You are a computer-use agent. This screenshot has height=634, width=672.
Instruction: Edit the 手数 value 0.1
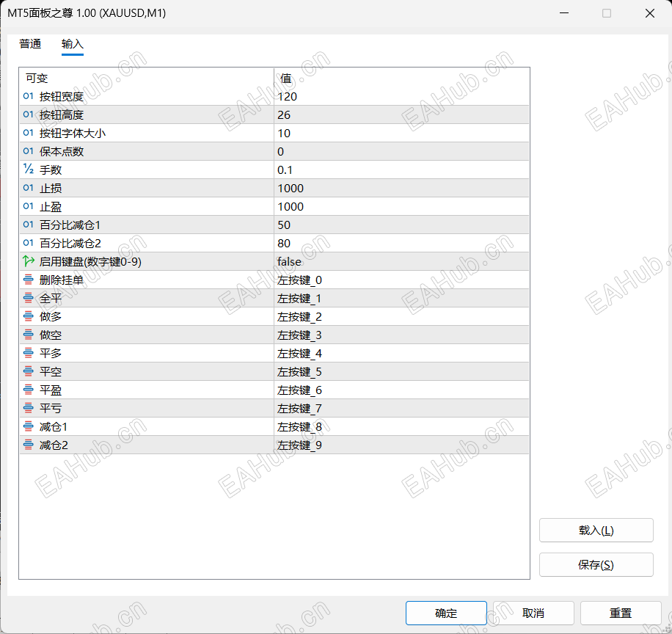tap(401, 170)
